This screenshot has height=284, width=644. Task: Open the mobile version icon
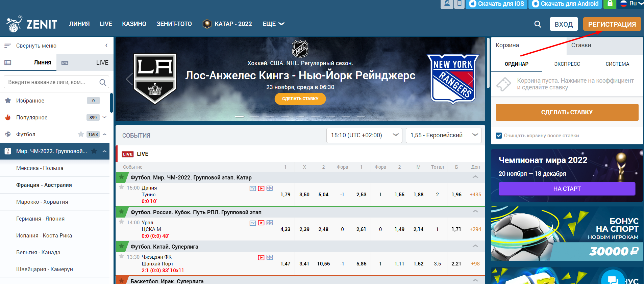point(459,4)
